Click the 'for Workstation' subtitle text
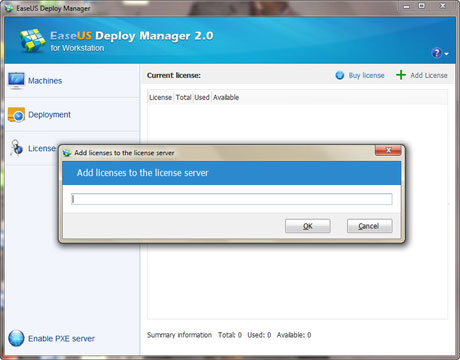The height and width of the screenshot is (360, 460). 77,48
